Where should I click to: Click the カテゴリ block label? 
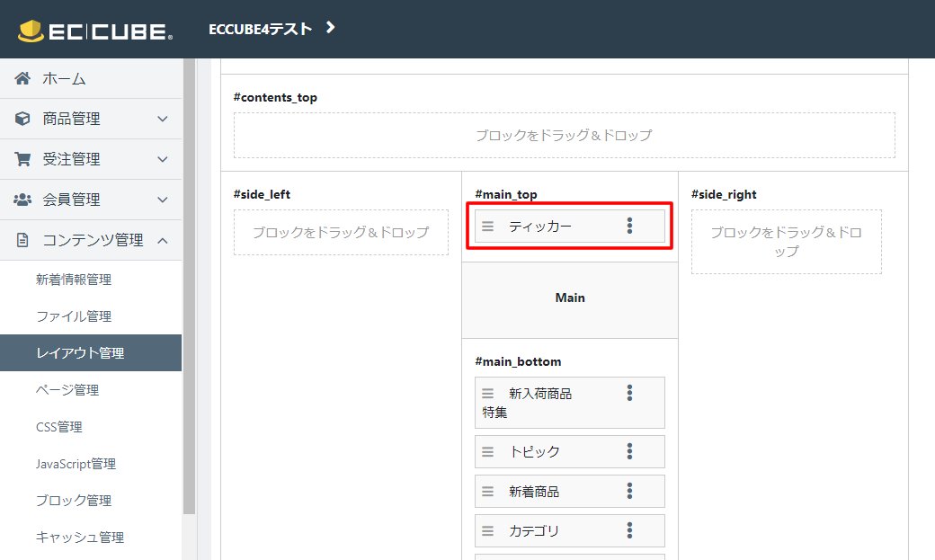point(534,530)
